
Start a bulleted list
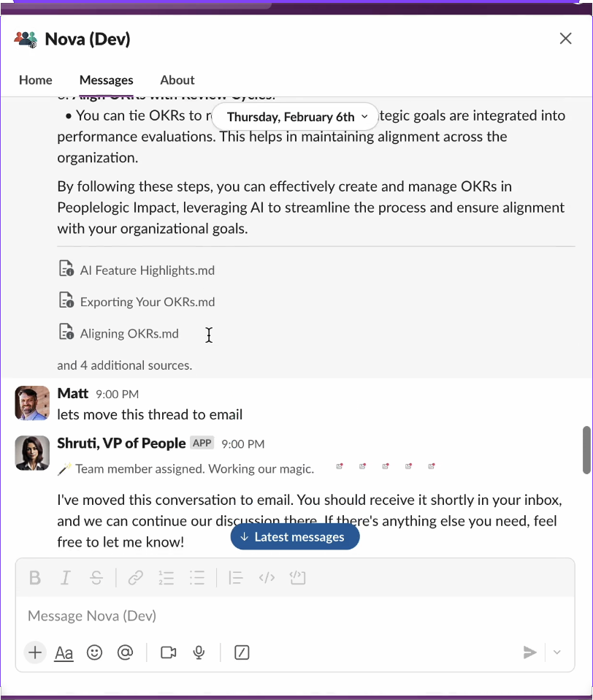(x=197, y=579)
